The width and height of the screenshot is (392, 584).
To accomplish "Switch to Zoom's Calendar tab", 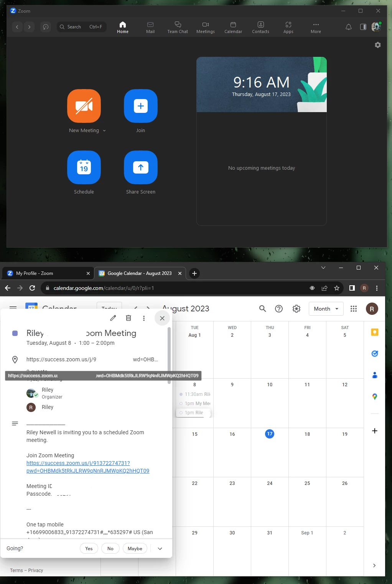I will tap(233, 28).
